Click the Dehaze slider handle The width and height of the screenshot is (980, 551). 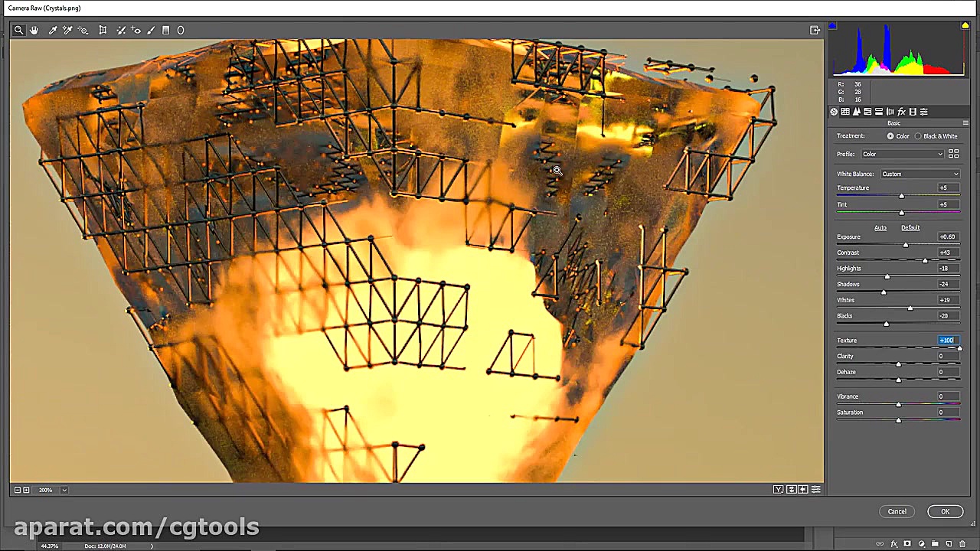point(899,380)
